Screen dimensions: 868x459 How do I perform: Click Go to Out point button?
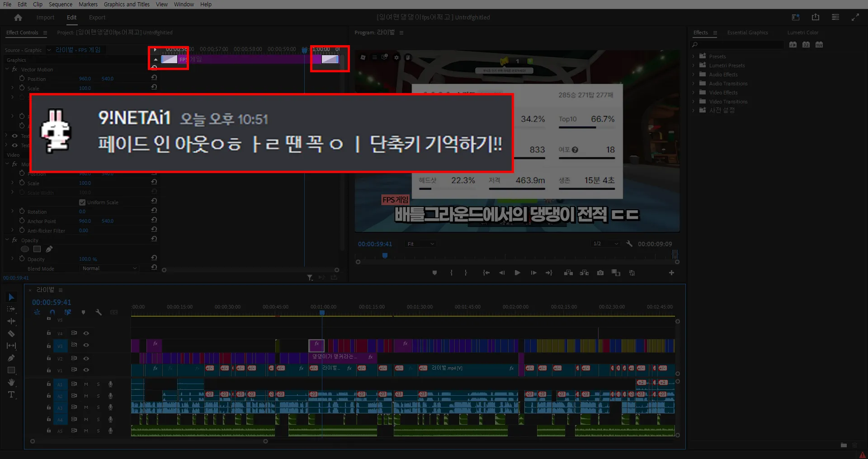549,273
